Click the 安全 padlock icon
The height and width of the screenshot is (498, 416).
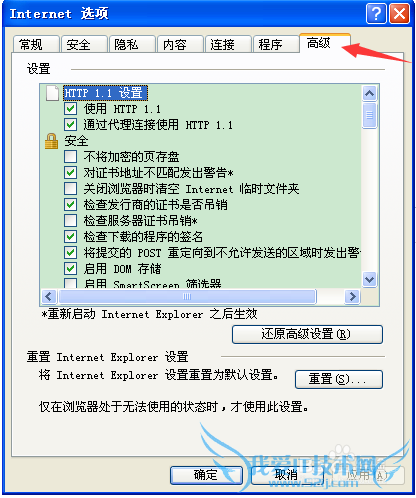pos(51,141)
